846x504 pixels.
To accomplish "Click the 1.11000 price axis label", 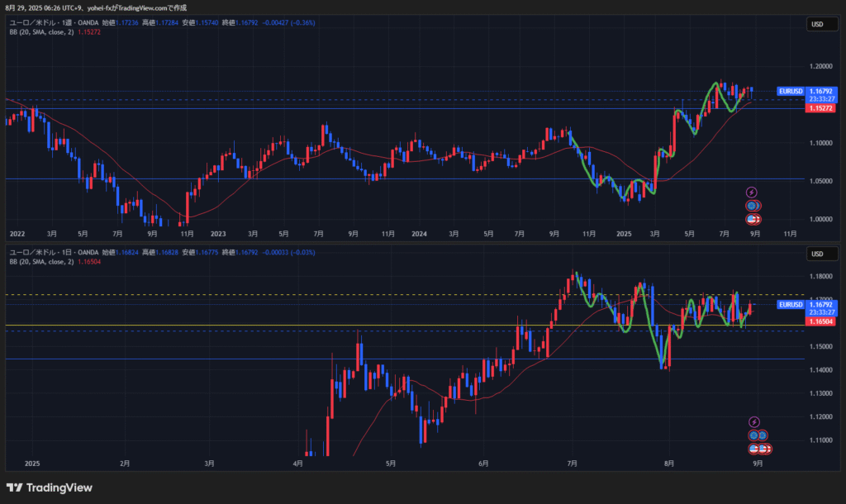I will [820, 440].
